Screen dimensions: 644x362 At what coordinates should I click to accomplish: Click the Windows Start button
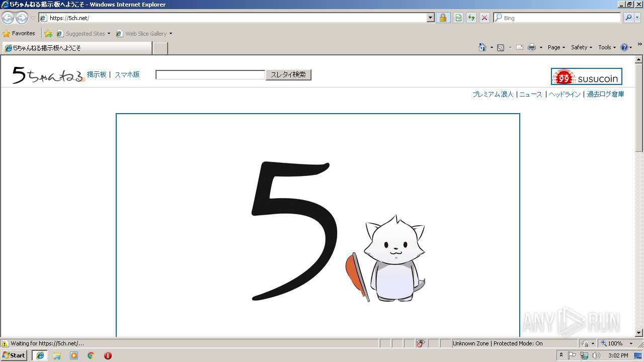pyautogui.click(x=14, y=355)
